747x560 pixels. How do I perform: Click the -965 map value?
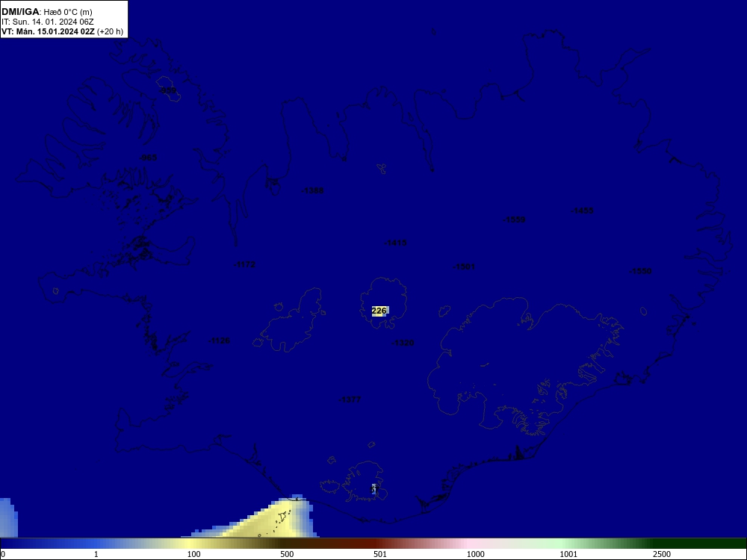pyautogui.click(x=148, y=158)
